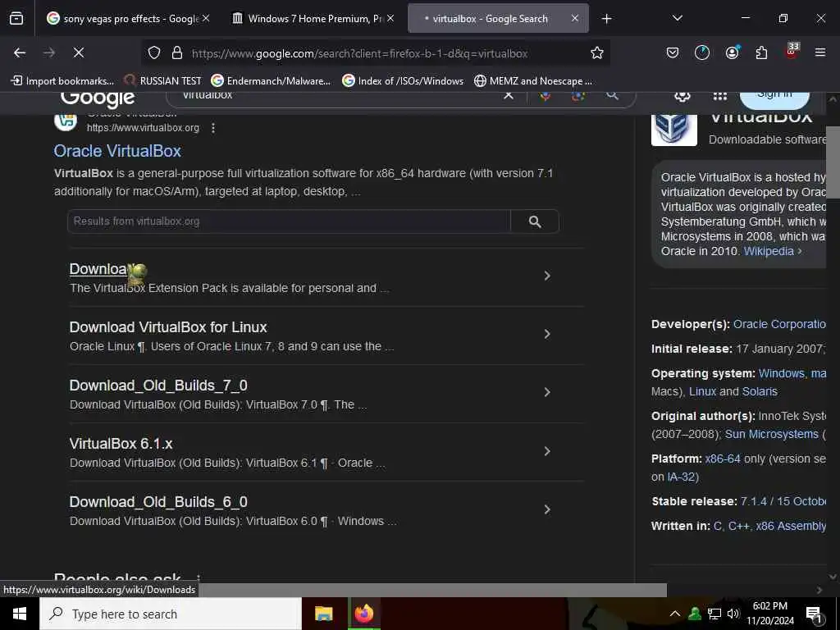Open Index of /ISOs/Windows bookmark

pos(403,81)
